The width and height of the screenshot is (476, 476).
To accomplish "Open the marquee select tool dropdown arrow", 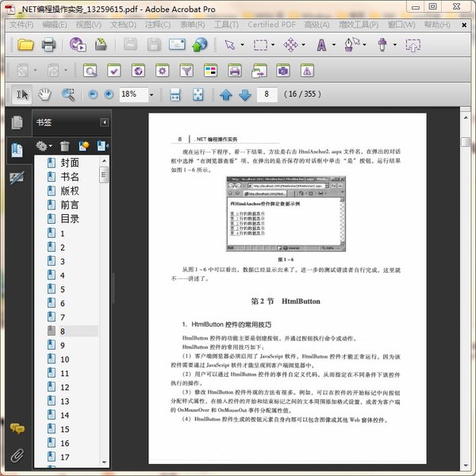I will tap(272, 44).
